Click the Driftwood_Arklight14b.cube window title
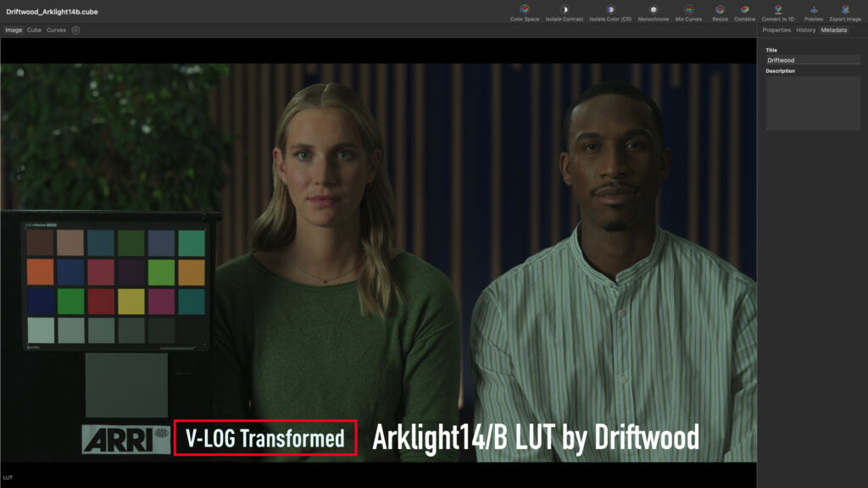This screenshot has width=868, height=488. tap(52, 12)
